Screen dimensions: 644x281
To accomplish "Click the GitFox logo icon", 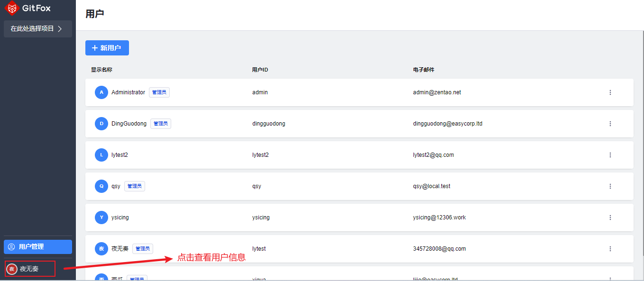I will pos(11,8).
